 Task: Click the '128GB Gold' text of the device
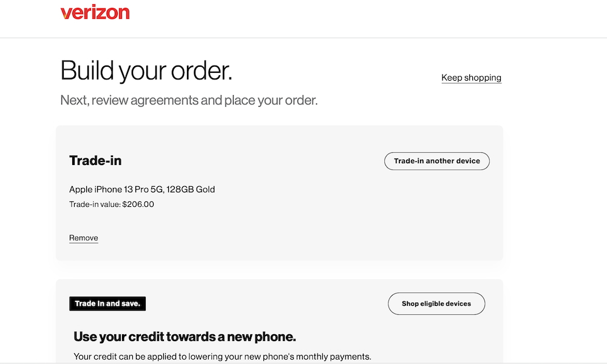(x=191, y=189)
